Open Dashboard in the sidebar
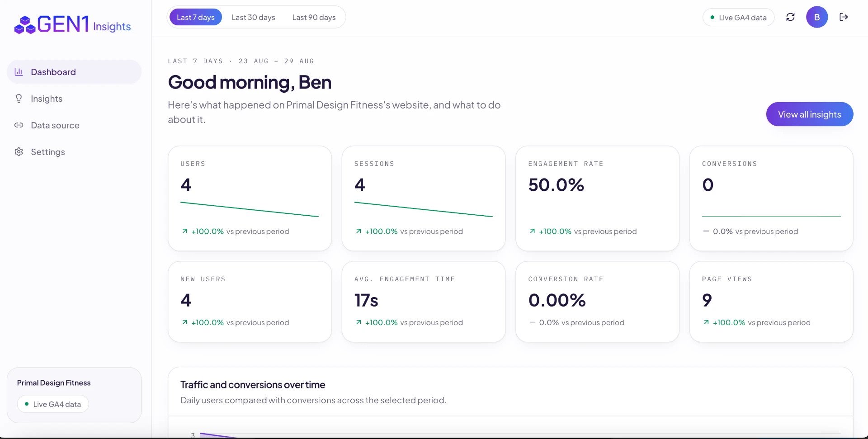The height and width of the screenshot is (439, 868). pos(74,72)
